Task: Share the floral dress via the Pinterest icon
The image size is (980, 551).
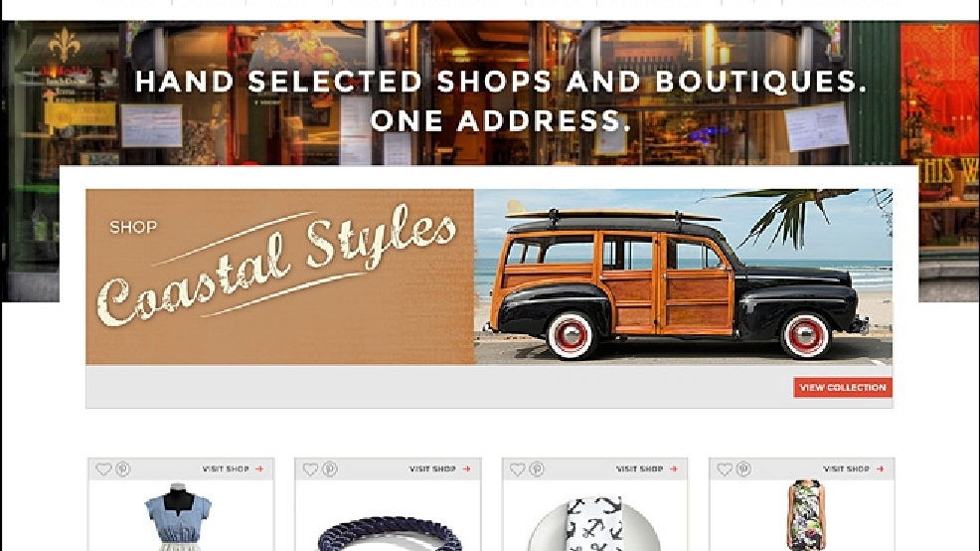Action: [x=743, y=468]
